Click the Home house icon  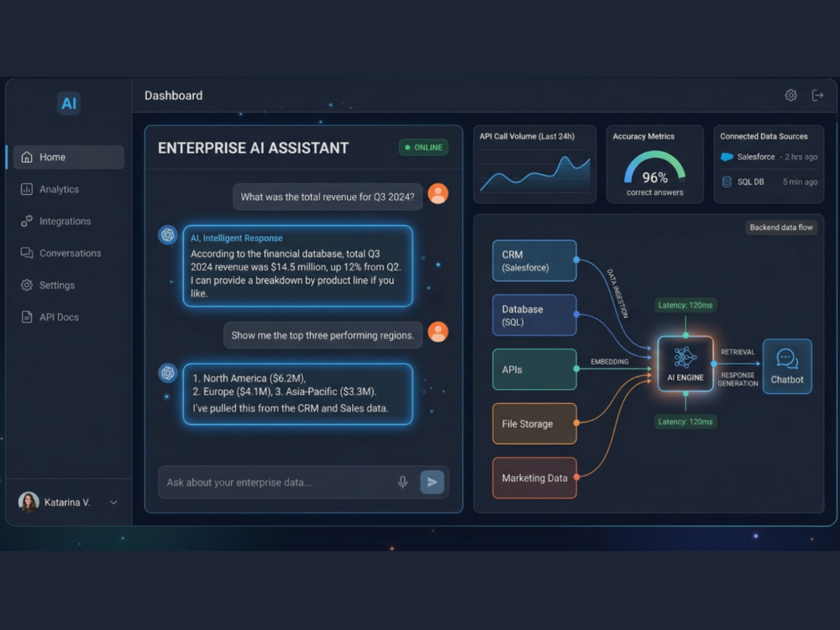click(27, 157)
